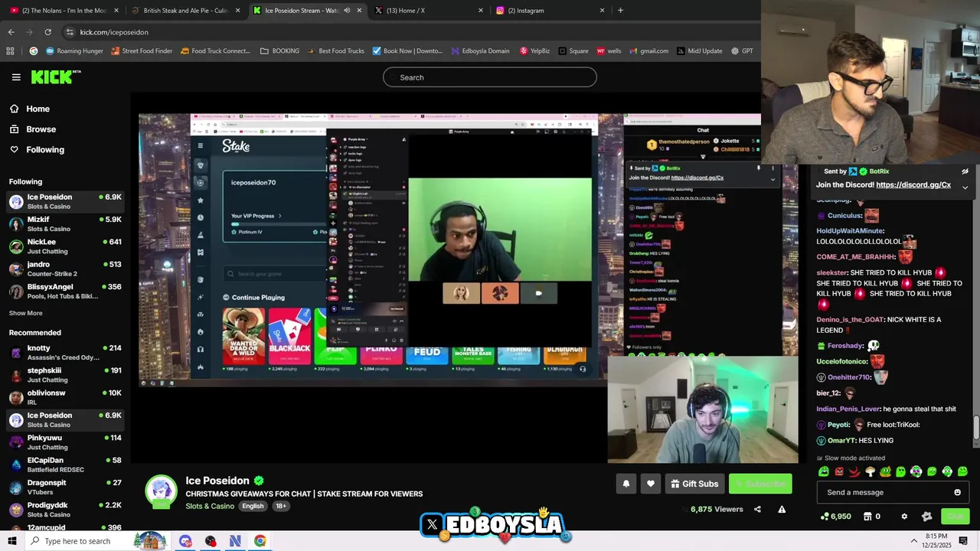This screenshot has width=980, height=551.
Task: Click the Kick logo
Action: (56, 77)
